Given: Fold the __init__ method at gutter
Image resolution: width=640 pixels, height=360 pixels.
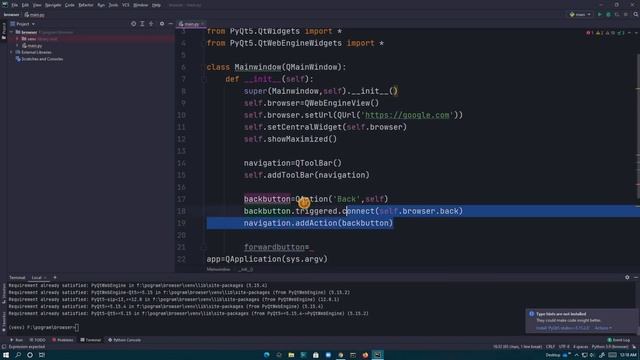Looking at the screenshot, I should tap(204, 79).
